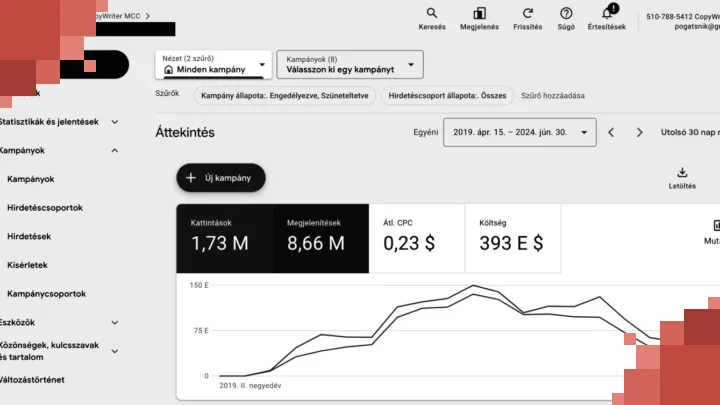
Task: Open the Értesítések notifications bell
Action: coord(607,13)
